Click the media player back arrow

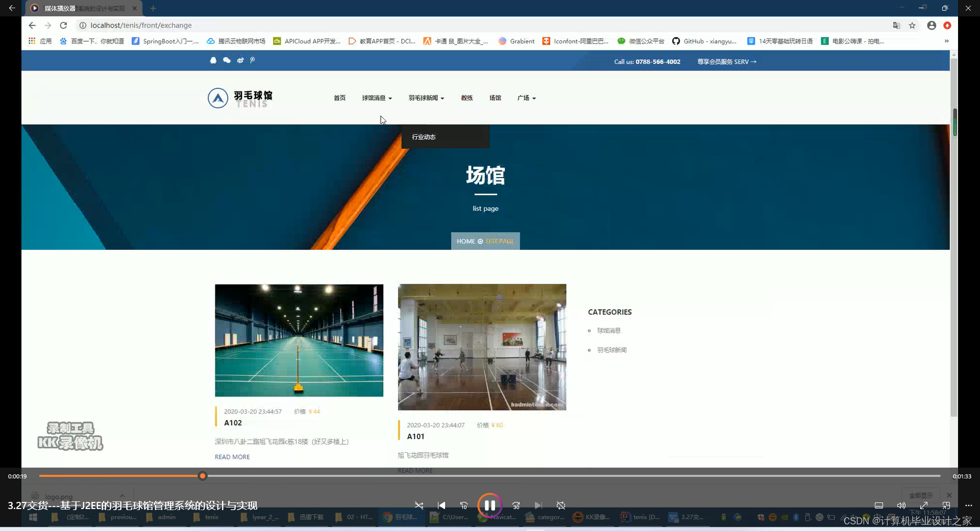[12, 8]
